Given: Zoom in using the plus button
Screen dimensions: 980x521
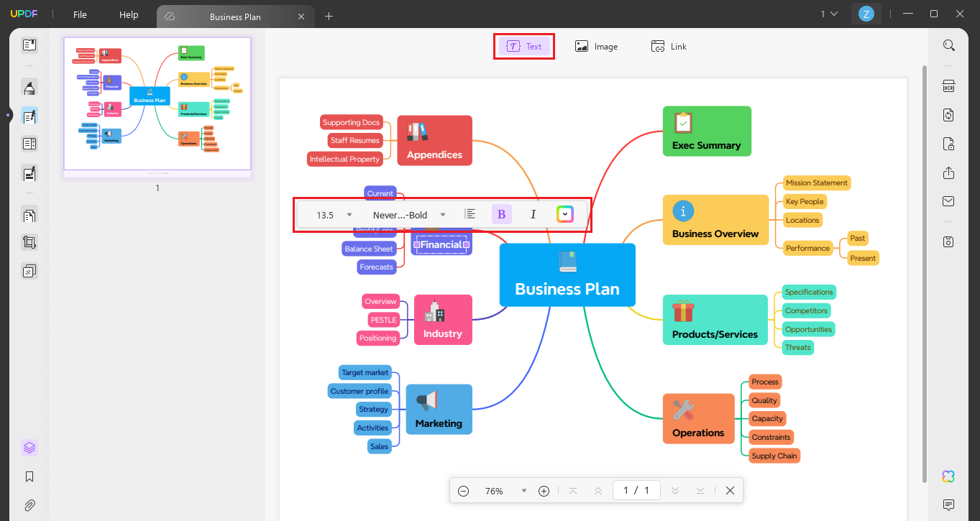Looking at the screenshot, I should point(544,490).
